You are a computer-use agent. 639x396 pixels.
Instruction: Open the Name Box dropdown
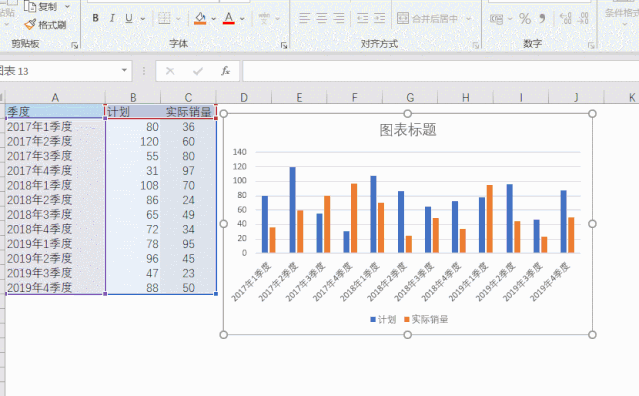tap(124, 71)
